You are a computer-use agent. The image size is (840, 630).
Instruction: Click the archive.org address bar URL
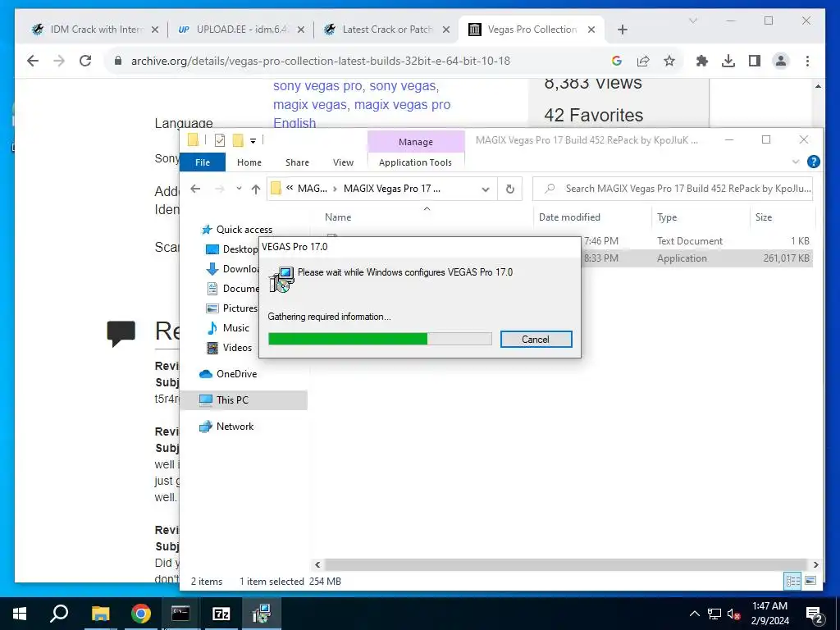coord(321,61)
